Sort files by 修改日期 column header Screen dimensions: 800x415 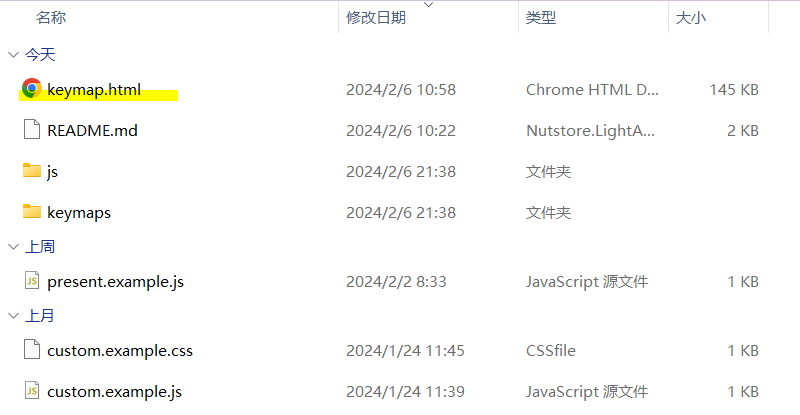tap(376, 18)
